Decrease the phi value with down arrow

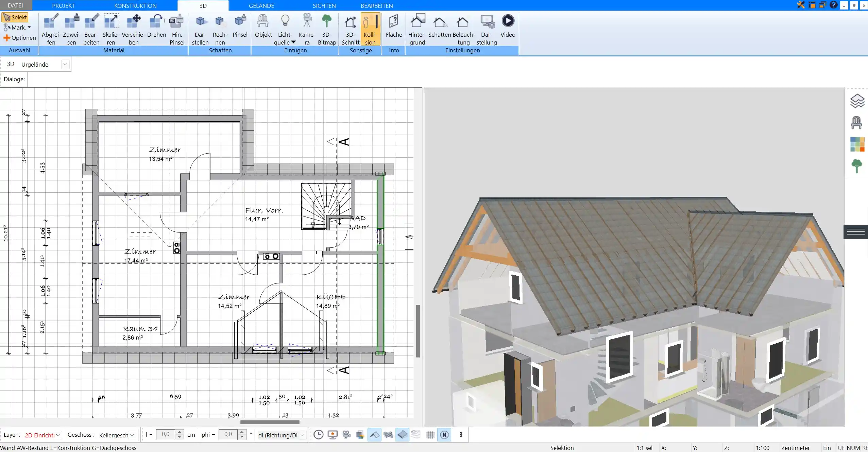point(242,437)
